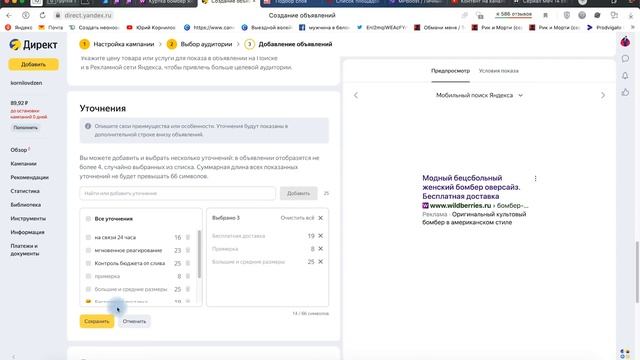Open the Яндекс bookmark
This screenshot has width=640, height=360.
coord(18,28)
